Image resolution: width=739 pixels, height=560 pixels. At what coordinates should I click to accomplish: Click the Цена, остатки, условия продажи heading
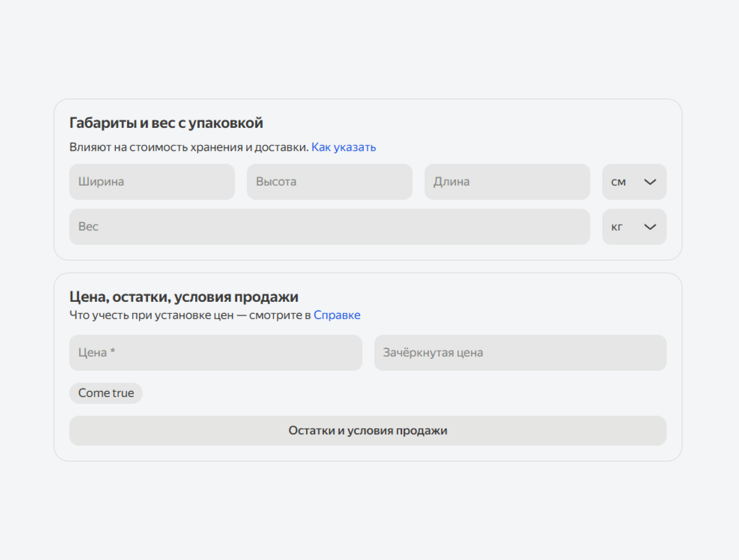coord(184,297)
